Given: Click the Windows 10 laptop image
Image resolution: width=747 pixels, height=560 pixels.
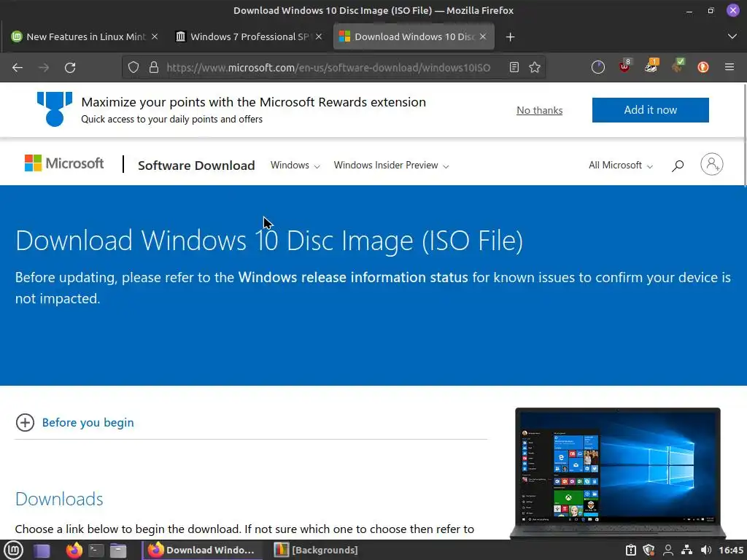Looking at the screenshot, I should [617, 472].
